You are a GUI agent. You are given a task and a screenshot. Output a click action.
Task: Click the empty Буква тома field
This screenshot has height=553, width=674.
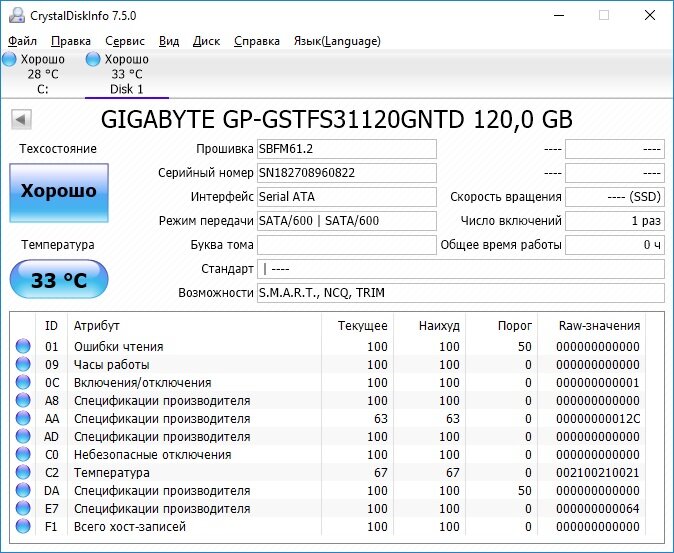pyautogui.click(x=347, y=245)
